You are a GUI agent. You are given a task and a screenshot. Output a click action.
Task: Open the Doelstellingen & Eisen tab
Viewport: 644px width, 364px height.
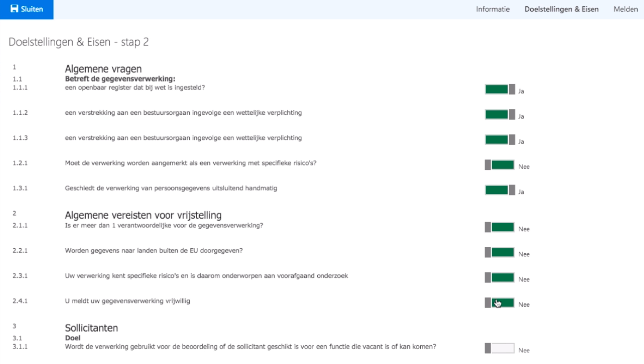(x=561, y=9)
